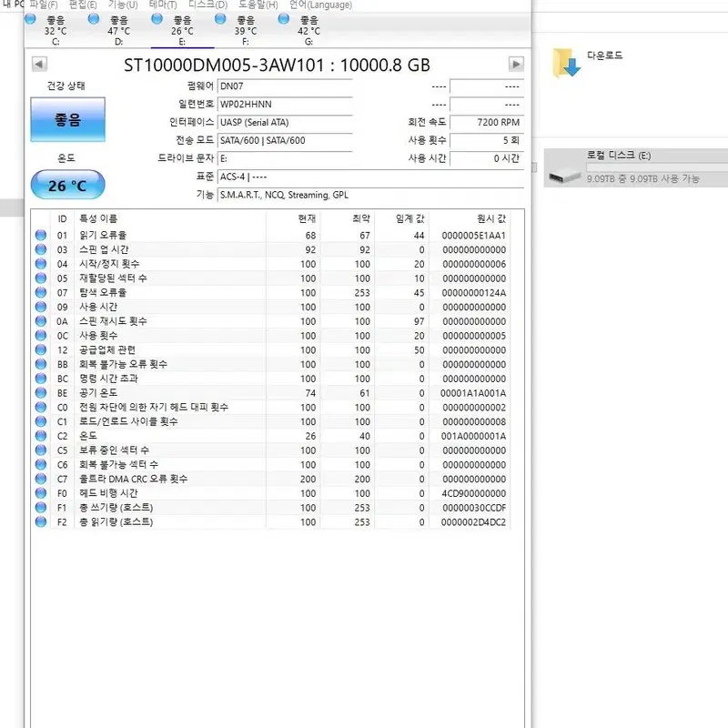
Task: Click the serial number field WP02HHNN
Action: pos(285,105)
